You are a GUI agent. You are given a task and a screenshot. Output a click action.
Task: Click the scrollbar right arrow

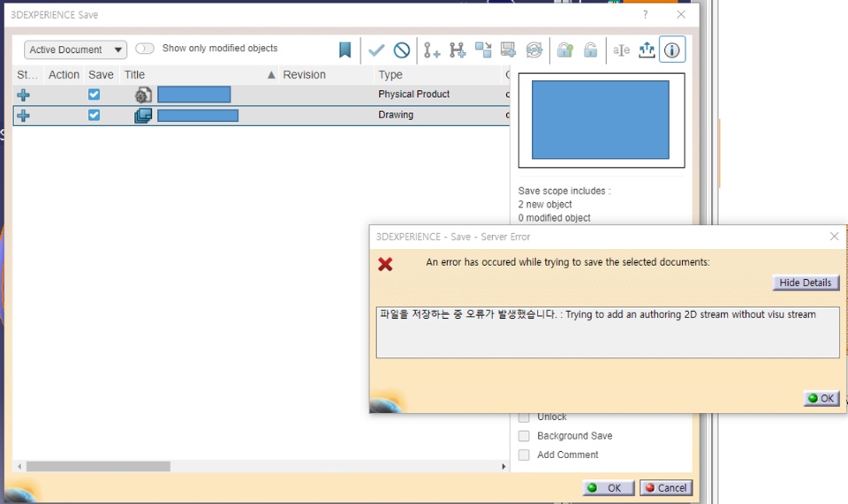pyautogui.click(x=503, y=466)
